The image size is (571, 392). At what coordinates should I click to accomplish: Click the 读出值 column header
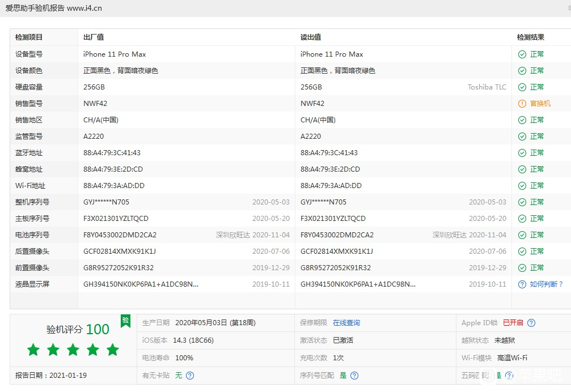[x=311, y=37]
